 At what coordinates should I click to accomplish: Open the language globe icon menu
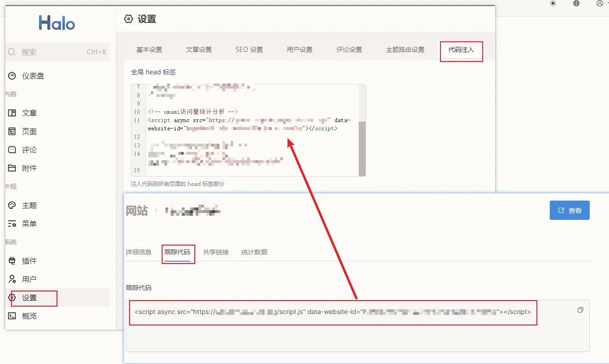tap(576, 4)
